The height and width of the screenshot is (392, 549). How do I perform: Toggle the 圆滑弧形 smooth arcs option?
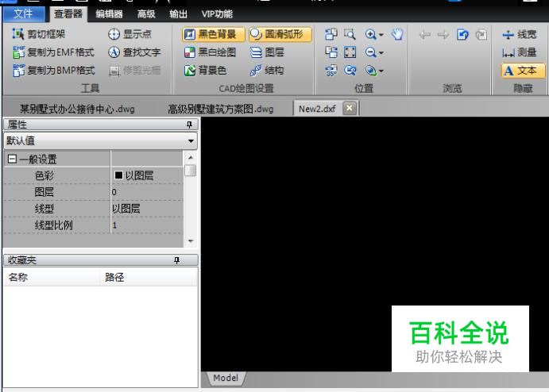click(280, 34)
